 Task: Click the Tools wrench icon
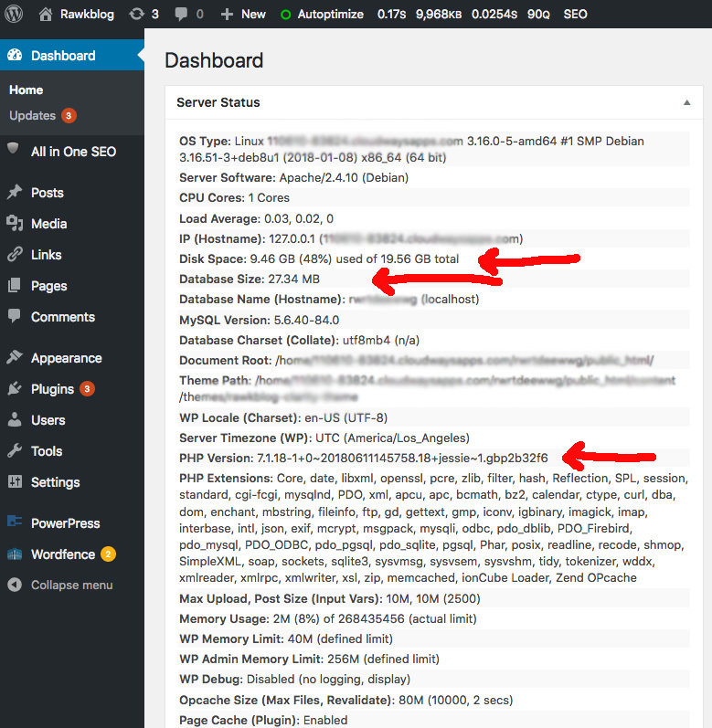click(15, 450)
